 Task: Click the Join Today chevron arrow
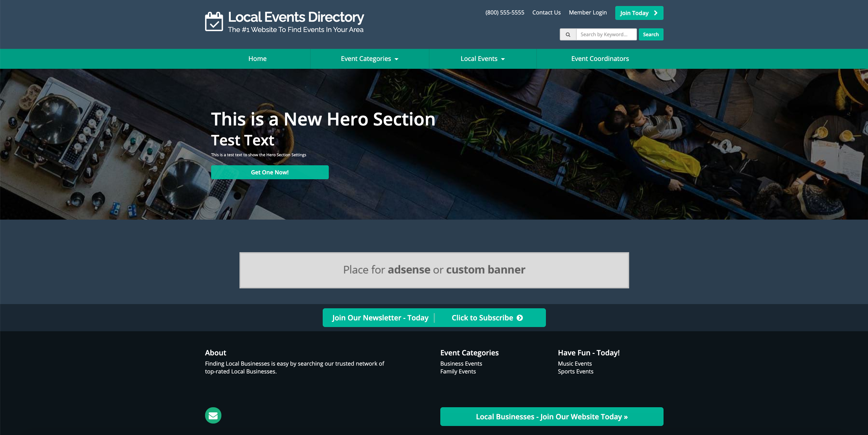tap(656, 13)
